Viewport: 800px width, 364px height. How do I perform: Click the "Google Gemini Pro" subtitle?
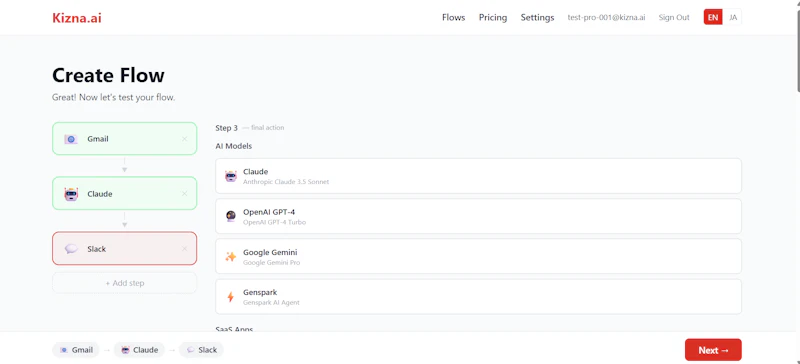271,262
